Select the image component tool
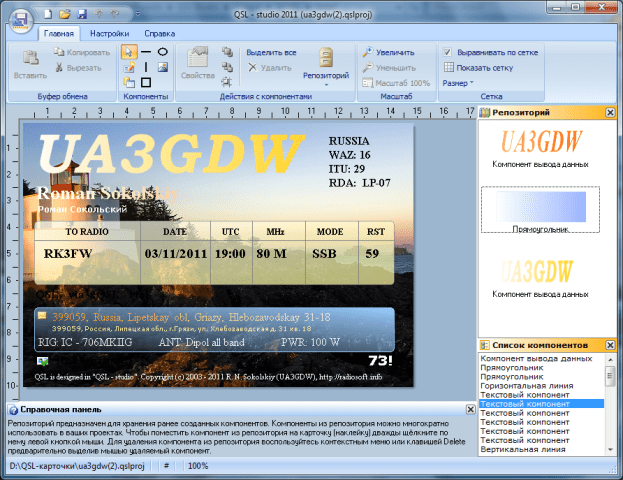 point(163,67)
